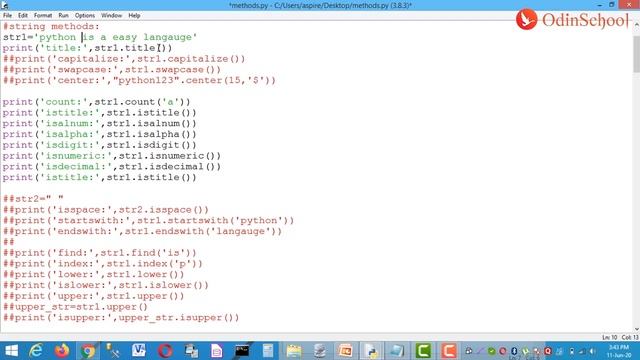Open the network signal tray icon
This screenshot has width=640, height=360.
click(582, 351)
